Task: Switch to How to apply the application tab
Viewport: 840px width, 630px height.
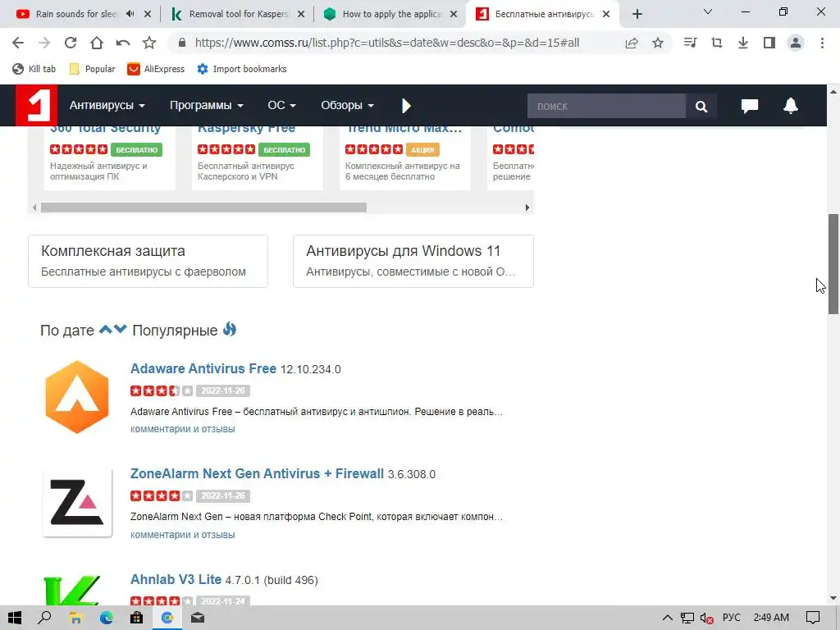Action: [x=390, y=14]
